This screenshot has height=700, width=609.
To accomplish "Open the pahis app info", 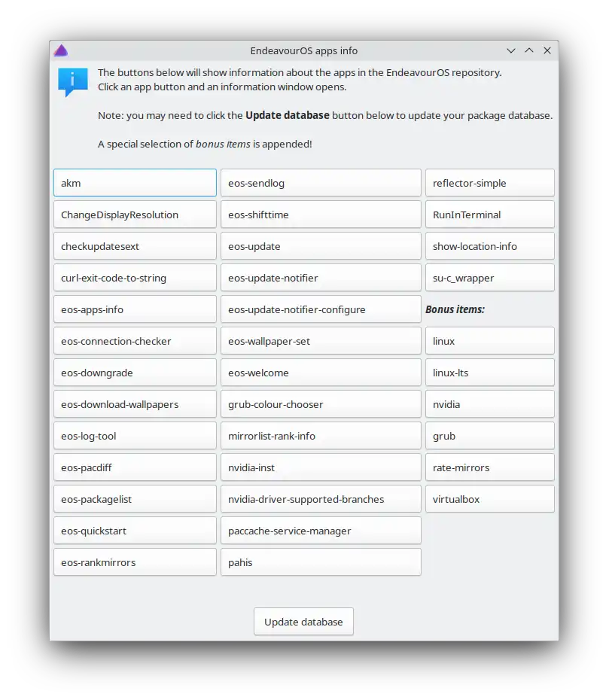I will tap(320, 562).
